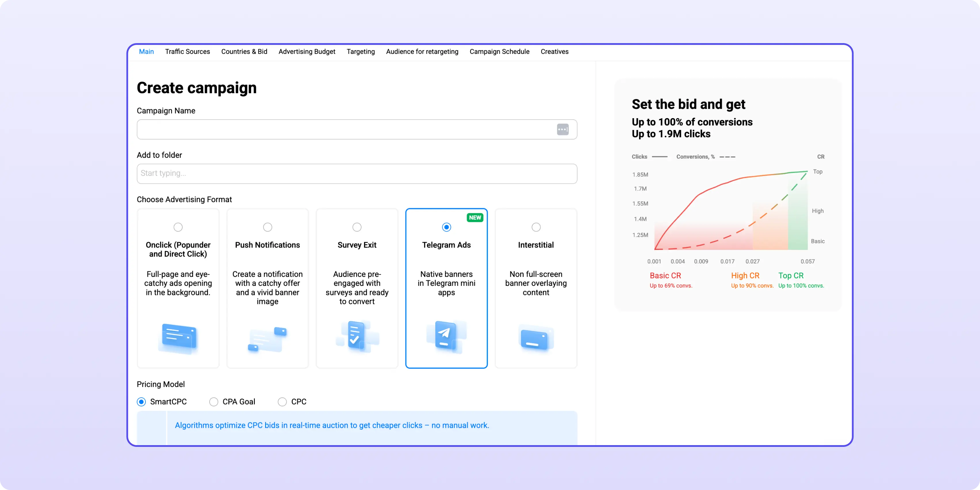Click the 'Up to 1.9M clicks' text
The height and width of the screenshot is (490, 980).
coord(671,134)
